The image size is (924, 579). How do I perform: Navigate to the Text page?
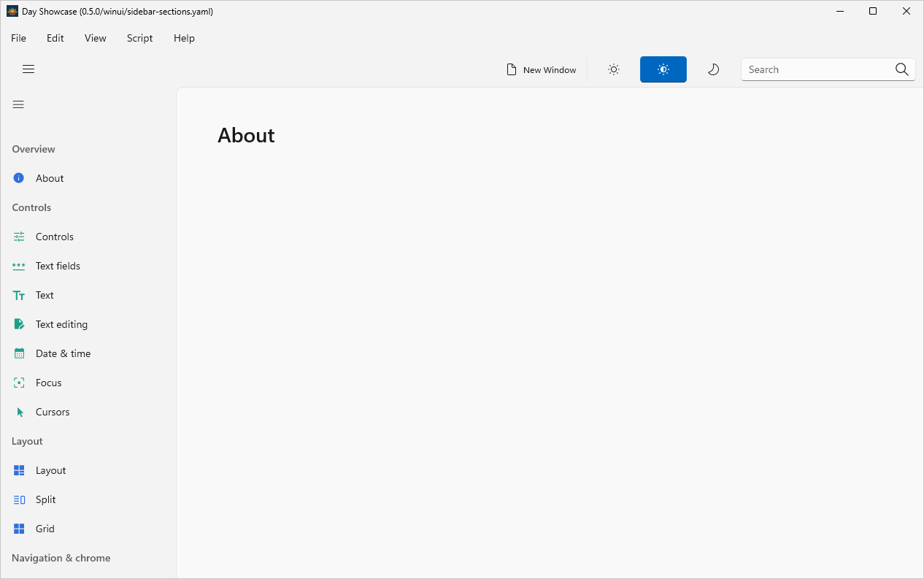click(45, 295)
